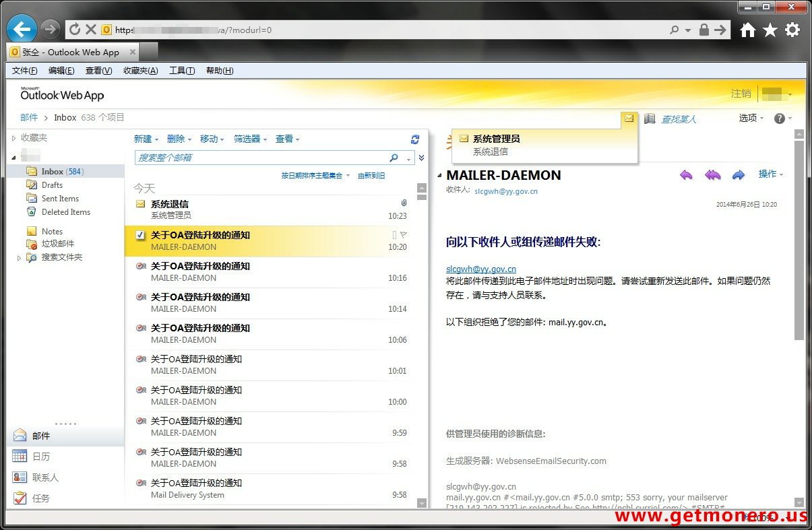Open the 筛选器 filter dropdown
The width and height of the screenshot is (812, 530).
pyautogui.click(x=250, y=139)
